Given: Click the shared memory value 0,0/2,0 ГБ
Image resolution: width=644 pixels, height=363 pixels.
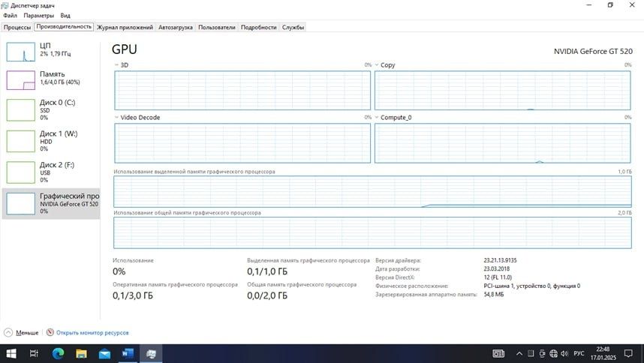Looking at the screenshot, I should pyautogui.click(x=267, y=295).
